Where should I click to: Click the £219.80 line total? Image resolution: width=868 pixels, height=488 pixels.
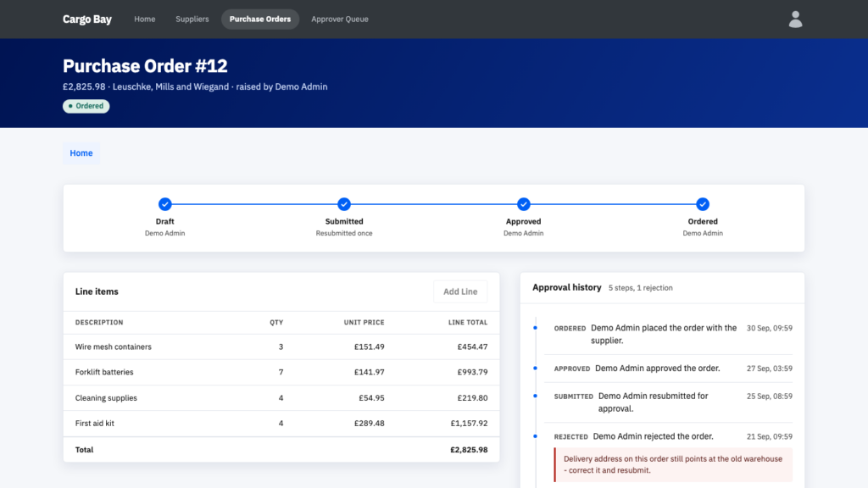coord(472,398)
